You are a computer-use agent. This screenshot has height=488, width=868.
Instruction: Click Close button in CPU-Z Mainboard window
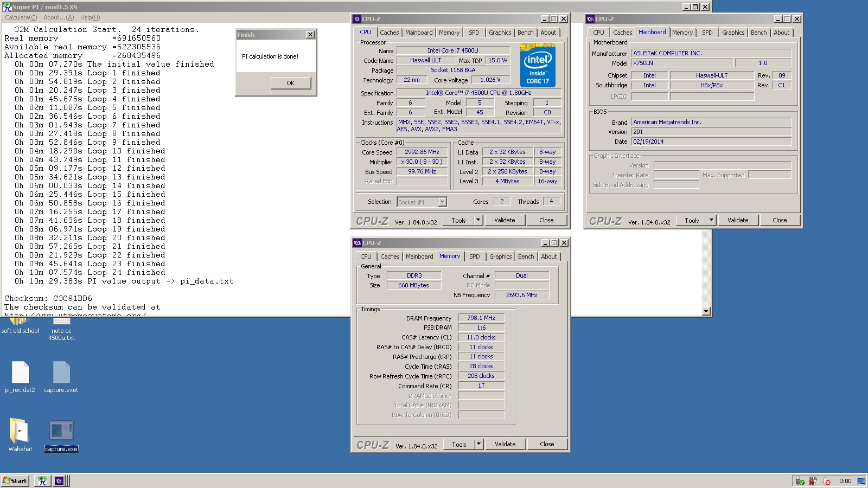coord(780,220)
